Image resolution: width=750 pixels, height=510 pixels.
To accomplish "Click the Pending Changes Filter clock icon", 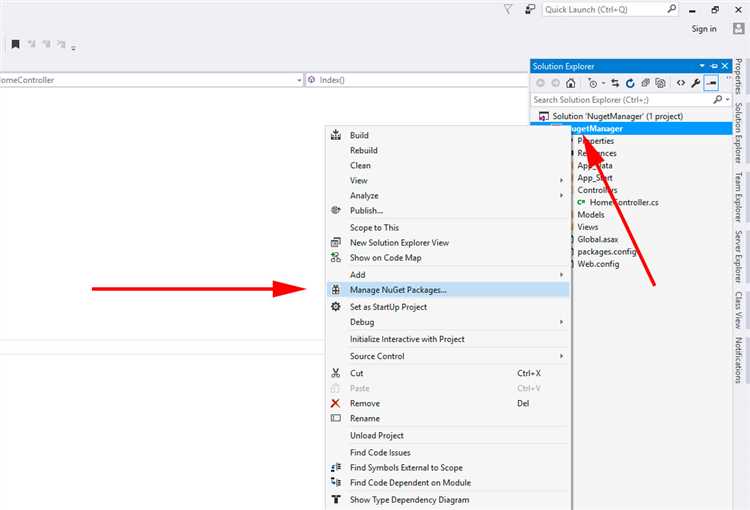I will click(x=593, y=83).
